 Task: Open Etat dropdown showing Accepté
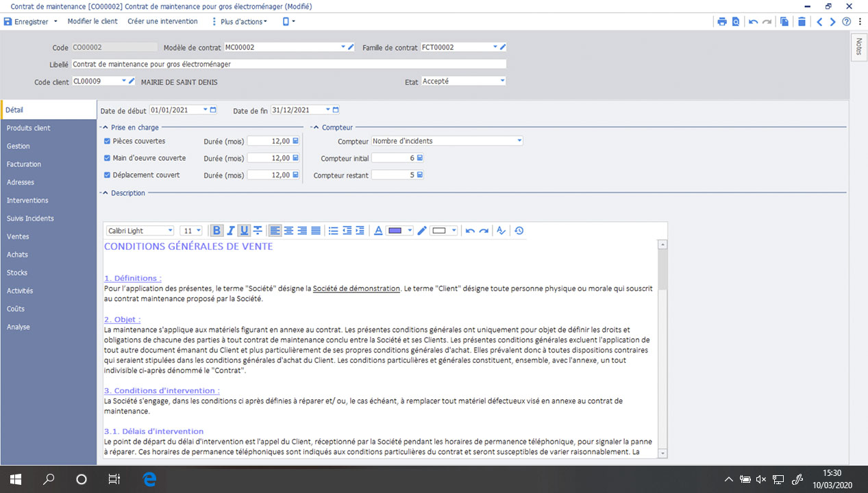point(502,81)
